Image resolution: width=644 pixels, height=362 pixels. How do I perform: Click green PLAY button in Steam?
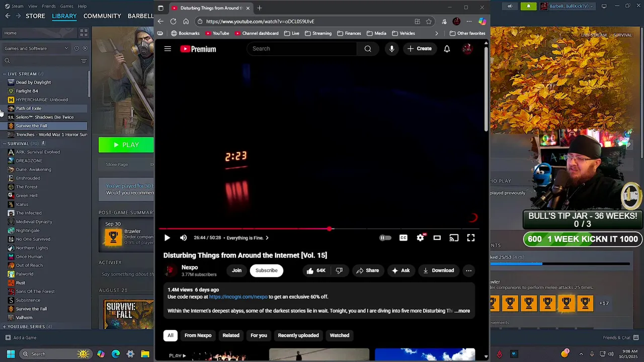(126, 145)
